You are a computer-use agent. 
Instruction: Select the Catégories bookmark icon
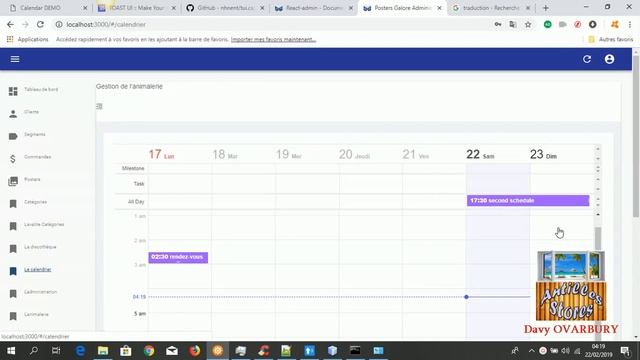tap(13, 204)
